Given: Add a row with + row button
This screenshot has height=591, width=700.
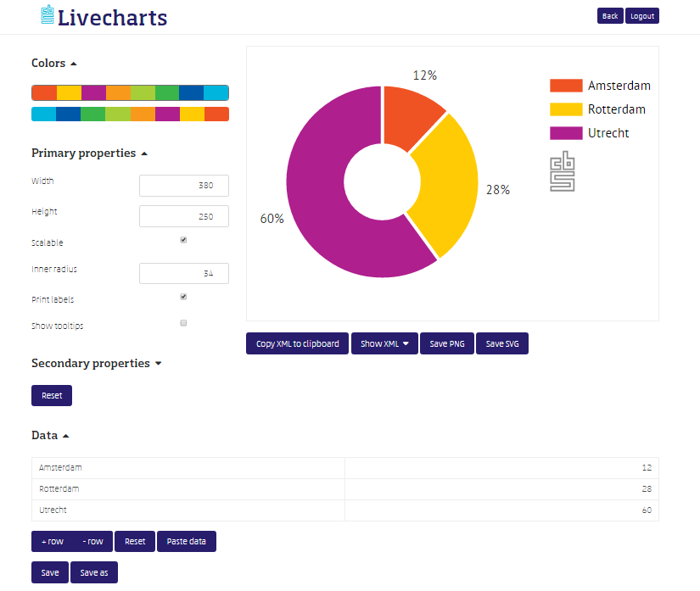Looking at the screenshot, I should click(x=52, y=542).
